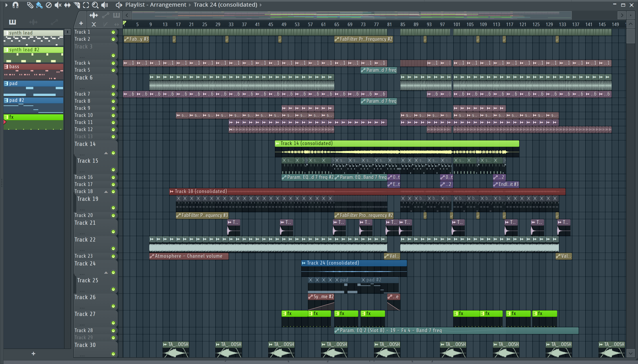Viewport: 638px width, 364px height.
Task: Select the Slice tool
Action: 77,5
